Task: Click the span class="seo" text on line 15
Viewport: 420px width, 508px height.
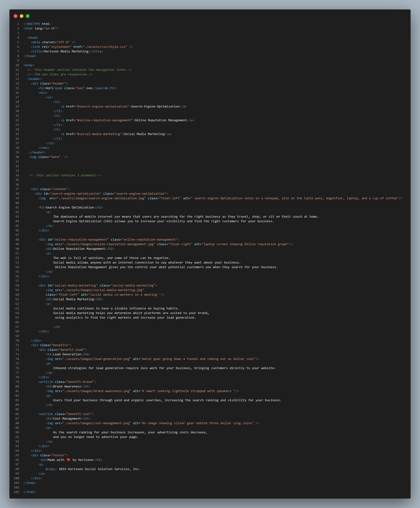Action: point(70,88)
